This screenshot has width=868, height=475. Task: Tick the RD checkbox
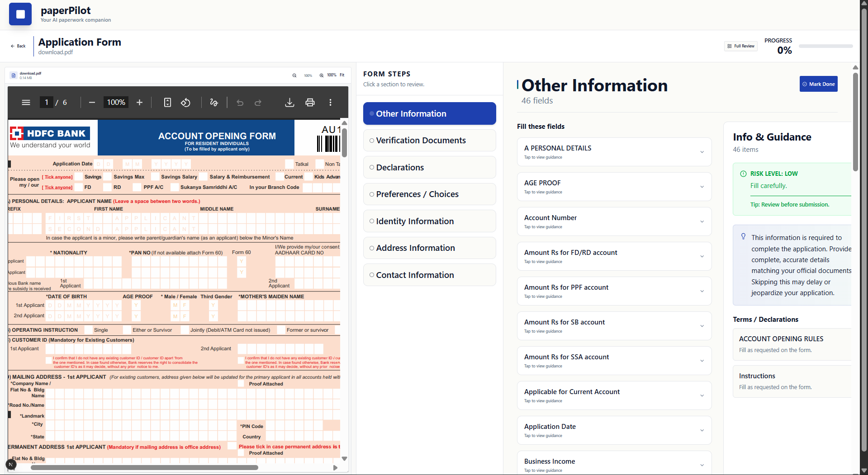[x=108, y=187]
